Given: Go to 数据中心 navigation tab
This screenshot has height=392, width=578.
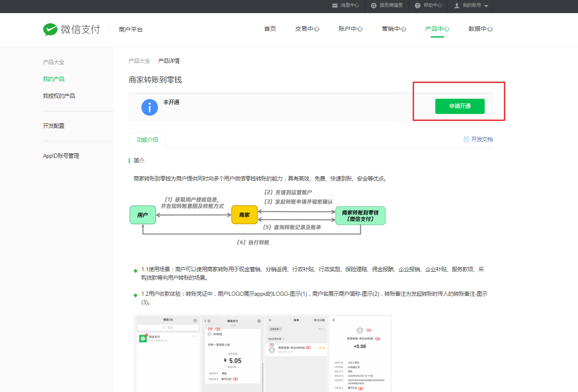Looking at the screenshot, I should click(x=480, y=29).
